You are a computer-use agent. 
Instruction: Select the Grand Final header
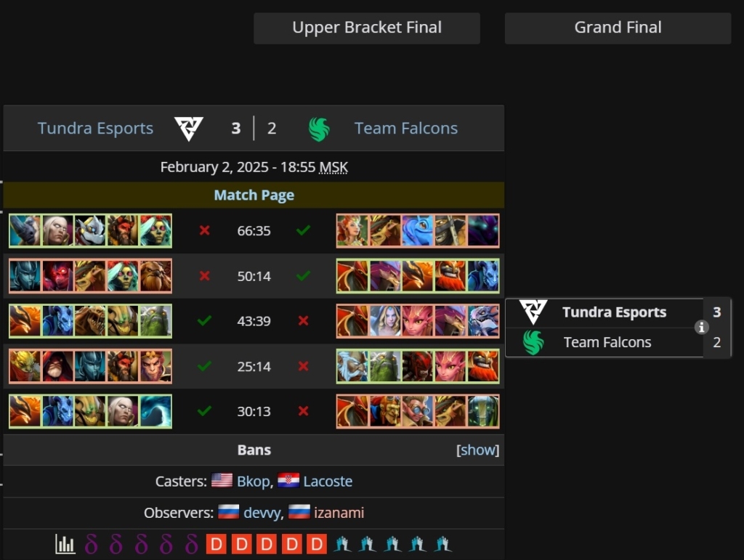pyautogui.click(x=618, y=28)
